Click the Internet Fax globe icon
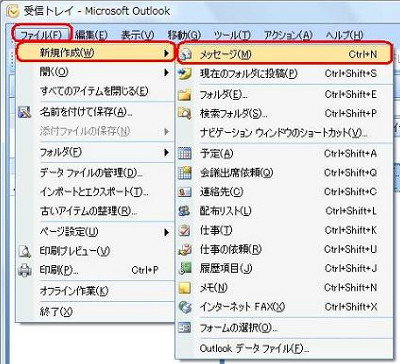Screen dimensions: 400x364 pyautogui.click(x=184, y=307)
